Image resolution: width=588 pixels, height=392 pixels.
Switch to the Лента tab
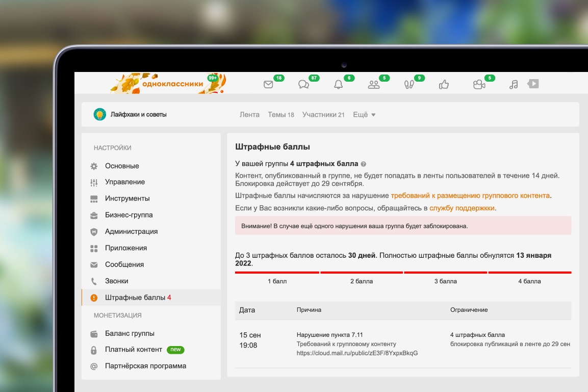(x=250, y=114)
